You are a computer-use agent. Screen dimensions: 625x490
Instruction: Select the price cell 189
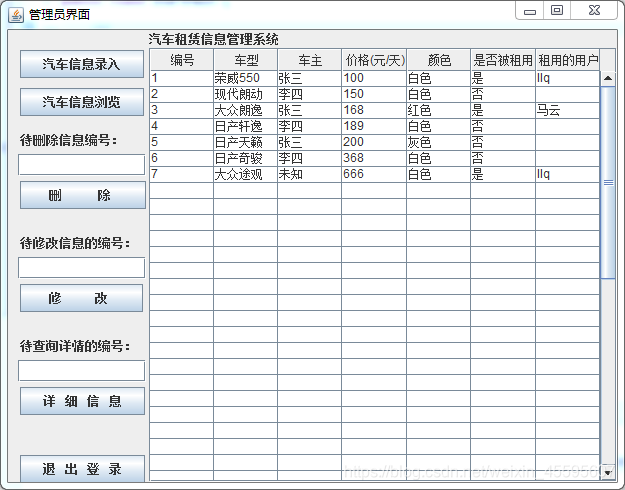point(374,126)
